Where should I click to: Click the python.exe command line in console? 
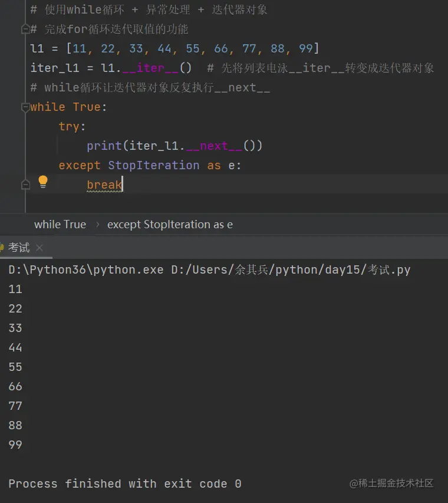[209, 270]
